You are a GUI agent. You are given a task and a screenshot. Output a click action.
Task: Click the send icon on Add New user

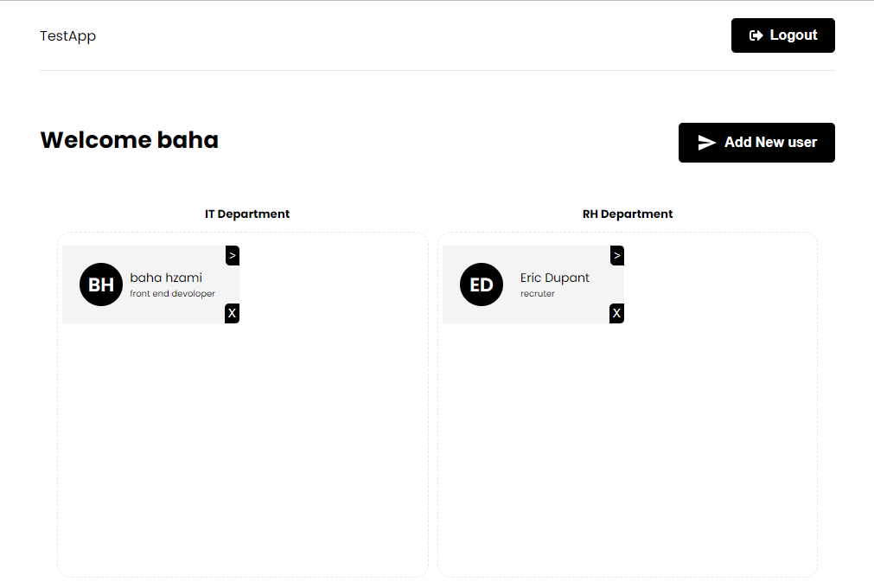[x=707, y=143]
